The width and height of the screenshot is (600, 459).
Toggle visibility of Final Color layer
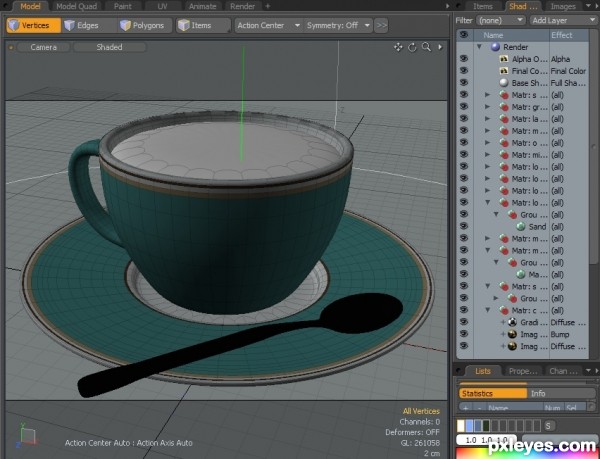tap(464, 70)
